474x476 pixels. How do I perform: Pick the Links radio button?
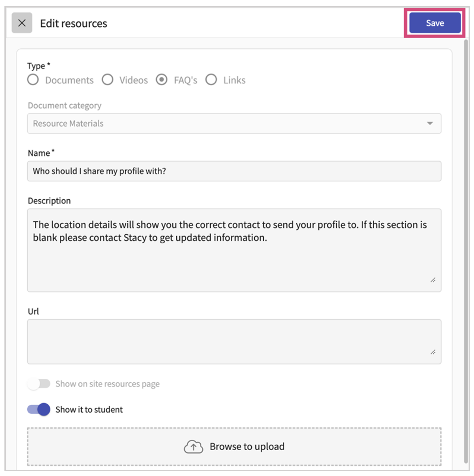211,80
